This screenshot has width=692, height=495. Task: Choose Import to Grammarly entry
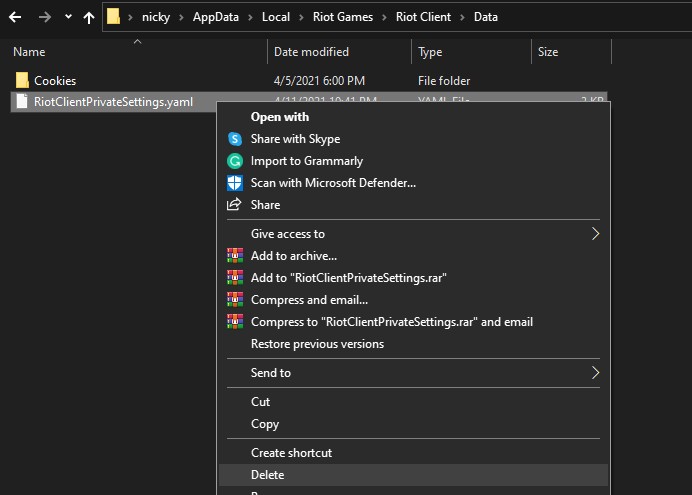[x=307, y=161]
